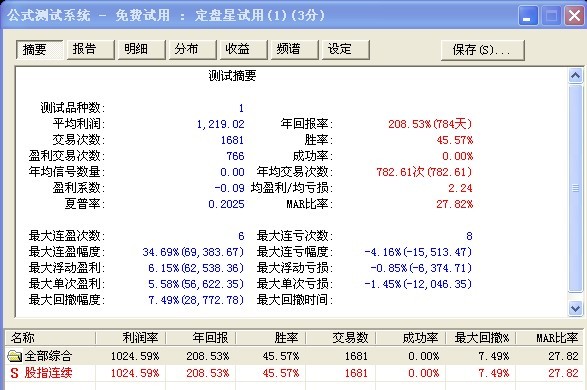Click the 均盈利/均亏损 value 2.24
Viewport: 587px width, 390px height.
click(460, 188)
